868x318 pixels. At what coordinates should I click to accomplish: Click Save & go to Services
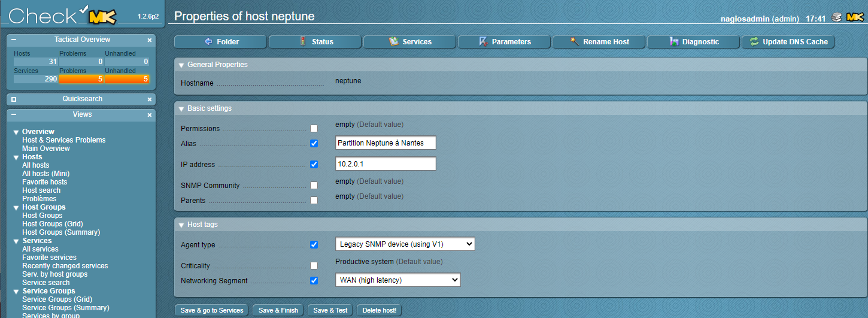click(x=212, y=310)
